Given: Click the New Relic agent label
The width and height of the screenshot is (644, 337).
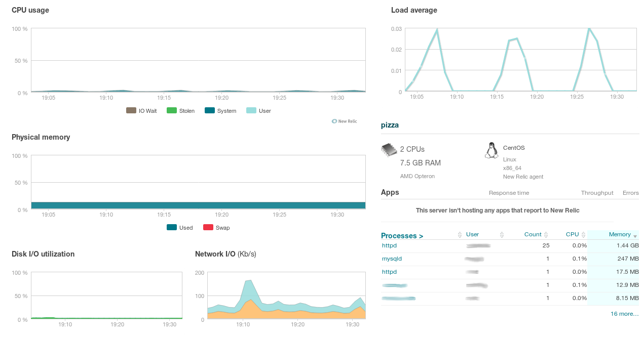Looking at the screenshot, I should 523,177.
